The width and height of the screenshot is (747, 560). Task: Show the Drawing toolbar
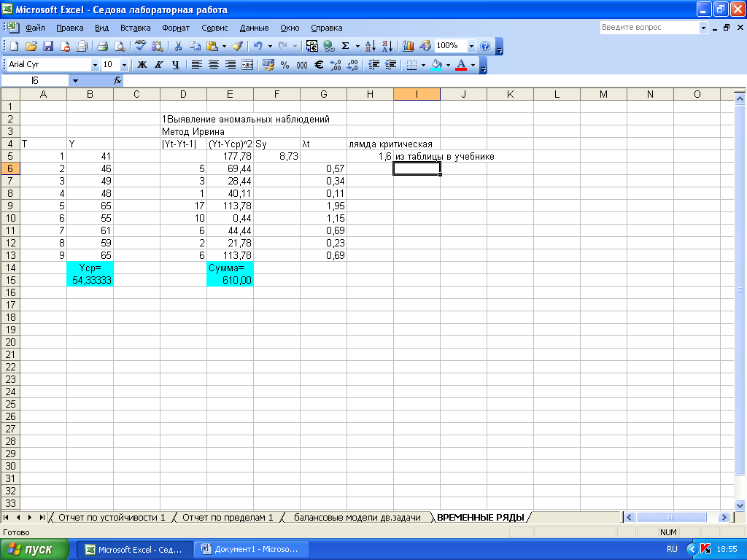click(425, 46)
